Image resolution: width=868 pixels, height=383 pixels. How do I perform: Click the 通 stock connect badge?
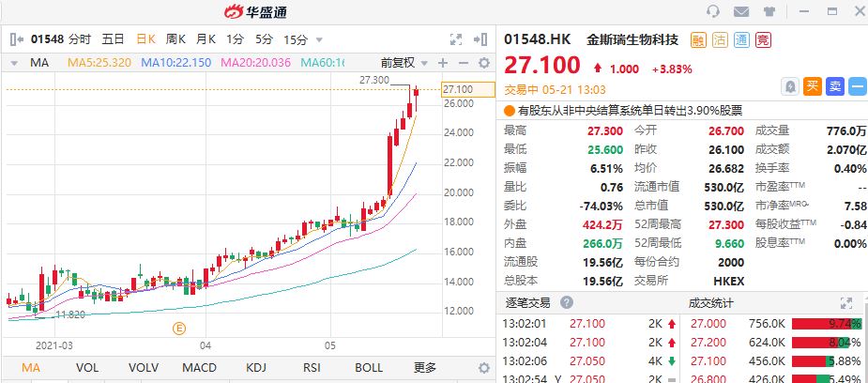741,39
